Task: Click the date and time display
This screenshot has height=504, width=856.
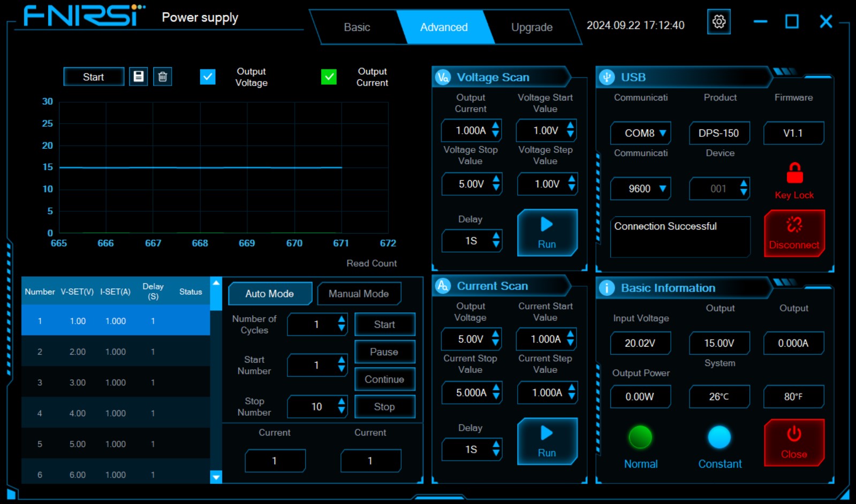Action: coord(635,25)
